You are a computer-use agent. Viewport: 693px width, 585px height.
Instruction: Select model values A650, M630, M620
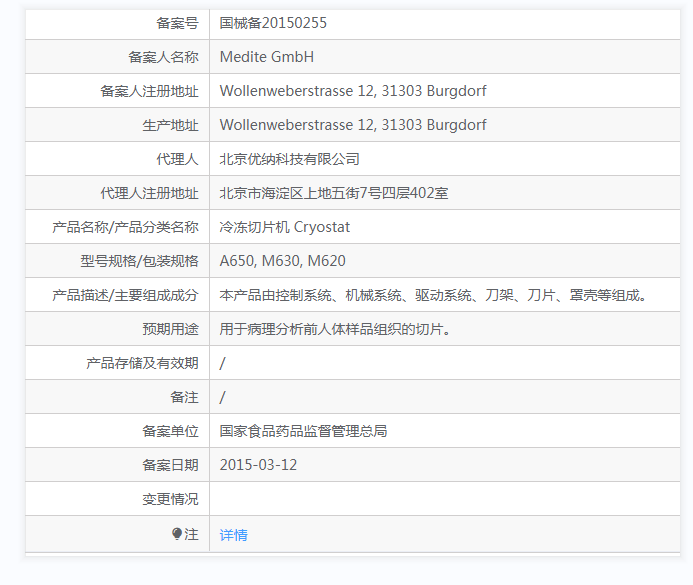(x=282, y=261)
